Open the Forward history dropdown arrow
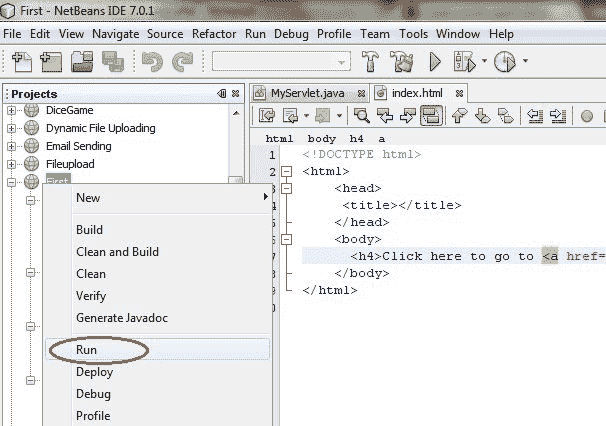The width and height of the screenshot is (606, 426). pyautogui.click(x=339, y=115)
